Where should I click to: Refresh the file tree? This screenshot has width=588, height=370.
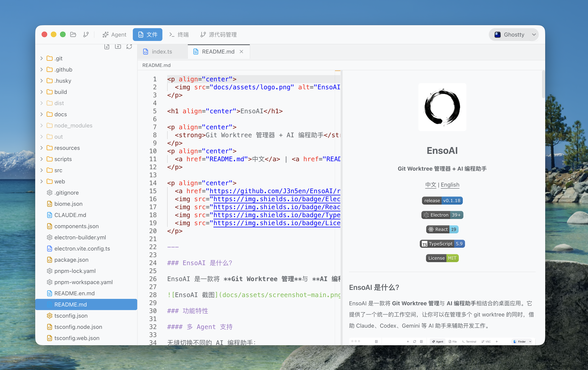point(129,47)
